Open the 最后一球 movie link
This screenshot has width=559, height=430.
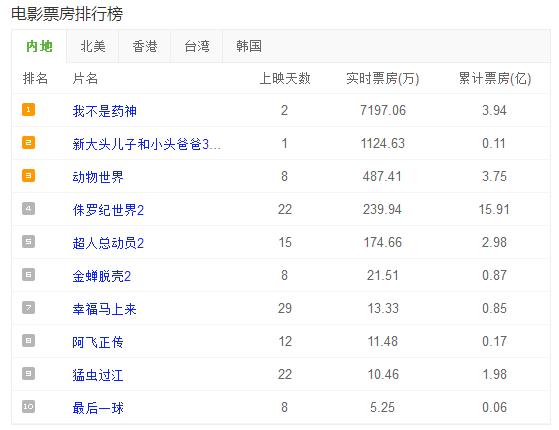(x=98, y=408)
